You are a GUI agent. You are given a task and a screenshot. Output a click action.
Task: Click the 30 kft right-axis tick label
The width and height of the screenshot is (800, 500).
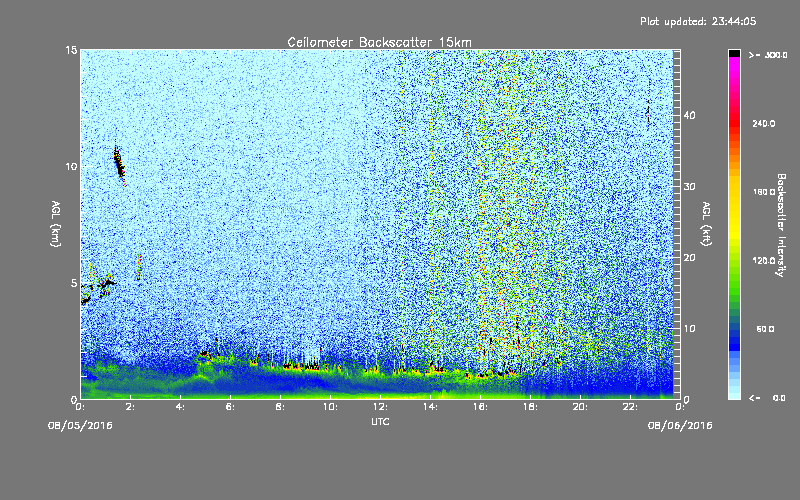pyautogui.click(x=689, y=187)
